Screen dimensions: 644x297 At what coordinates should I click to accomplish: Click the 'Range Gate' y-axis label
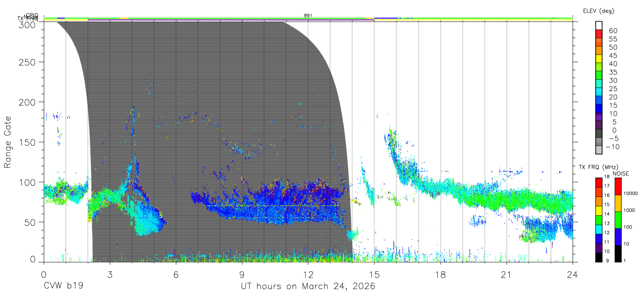click(x=8, y=142)
